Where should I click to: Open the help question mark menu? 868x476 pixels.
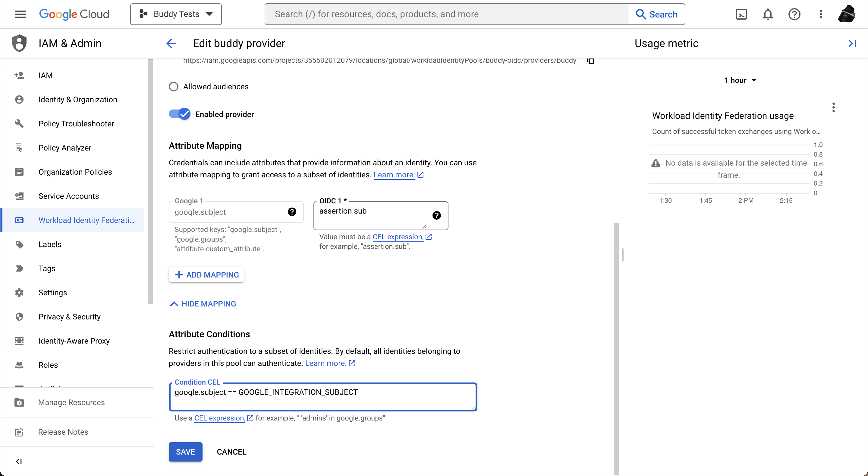(x=794, y=14)
